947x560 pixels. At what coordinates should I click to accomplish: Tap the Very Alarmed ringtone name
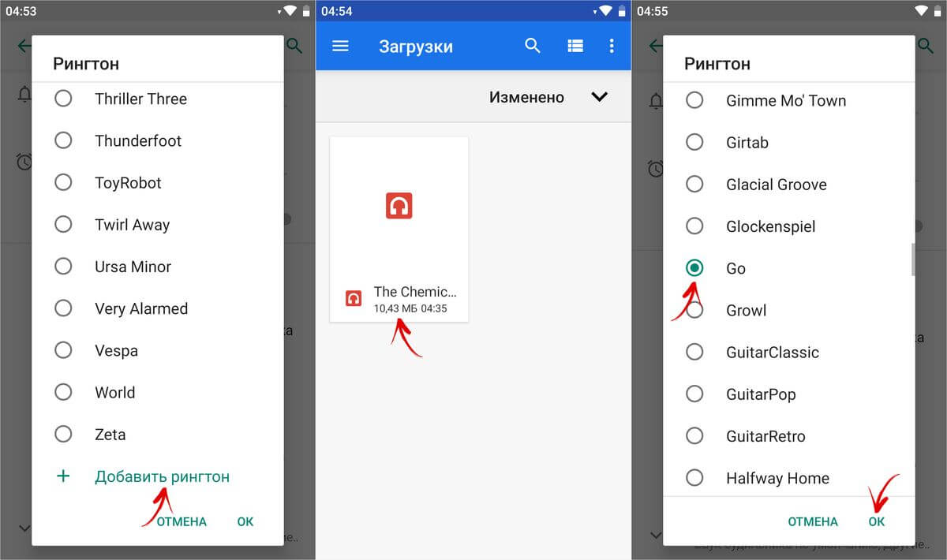tap(141, 308)
